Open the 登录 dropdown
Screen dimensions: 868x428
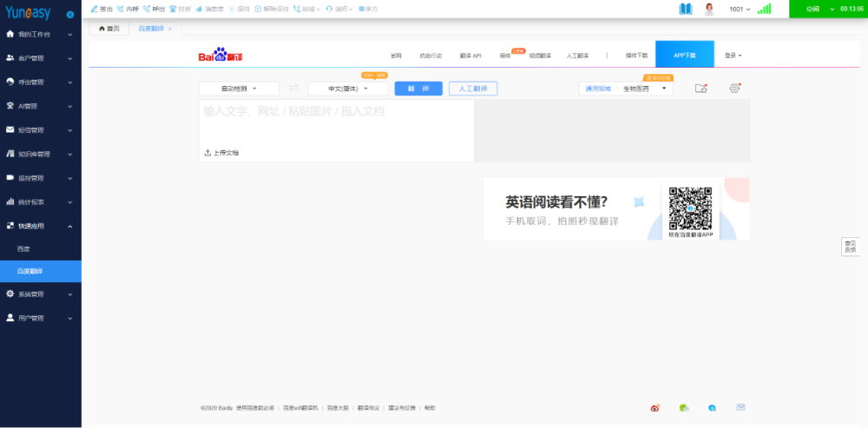pos(733,56)
